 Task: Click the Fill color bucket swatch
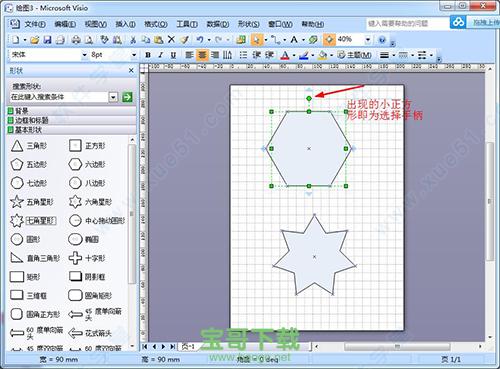pos(322,55)
